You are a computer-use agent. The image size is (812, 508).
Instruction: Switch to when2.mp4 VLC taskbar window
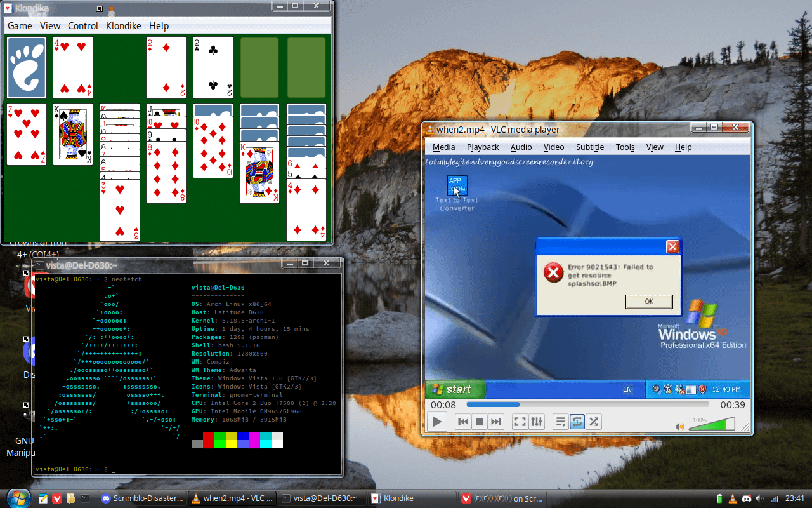pos(232,498)
